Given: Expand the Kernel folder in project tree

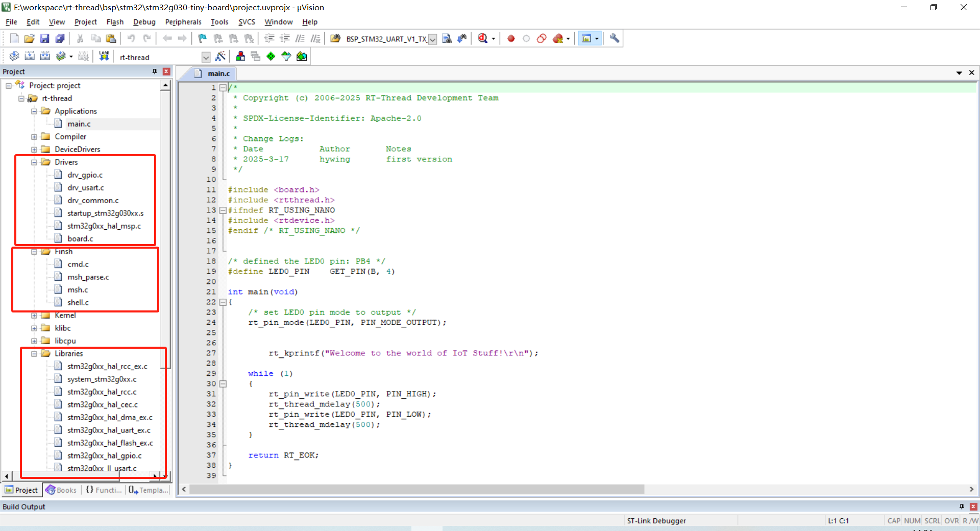Looking at the screenshot, I should pyautogui.click(x=34, y=316).
